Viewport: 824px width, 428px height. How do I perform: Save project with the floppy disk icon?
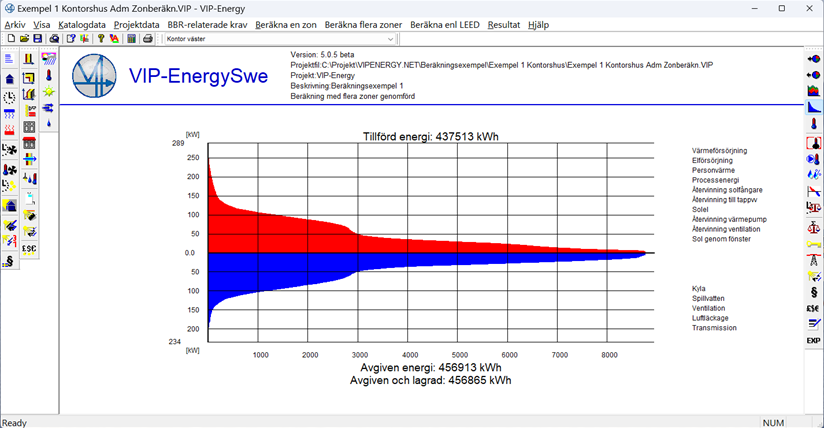pyautogui.click(x=37, y=39)
